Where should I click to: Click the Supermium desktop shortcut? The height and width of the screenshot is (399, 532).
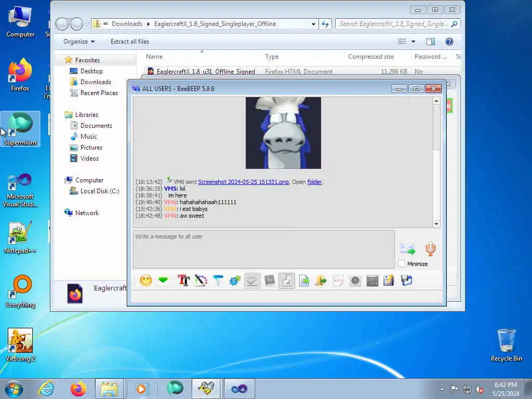[20, 129]
